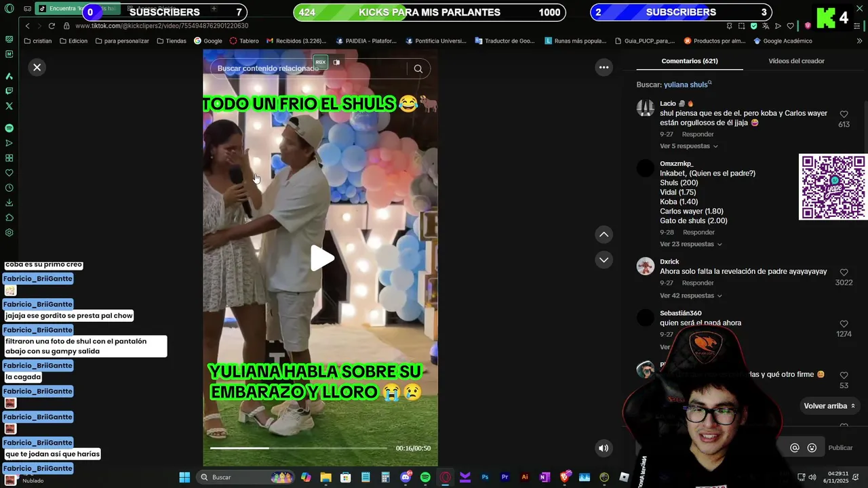This screenshot has height=488, width=868.
Task: Open Premiere Pro from taskbar
Action: 505,477
